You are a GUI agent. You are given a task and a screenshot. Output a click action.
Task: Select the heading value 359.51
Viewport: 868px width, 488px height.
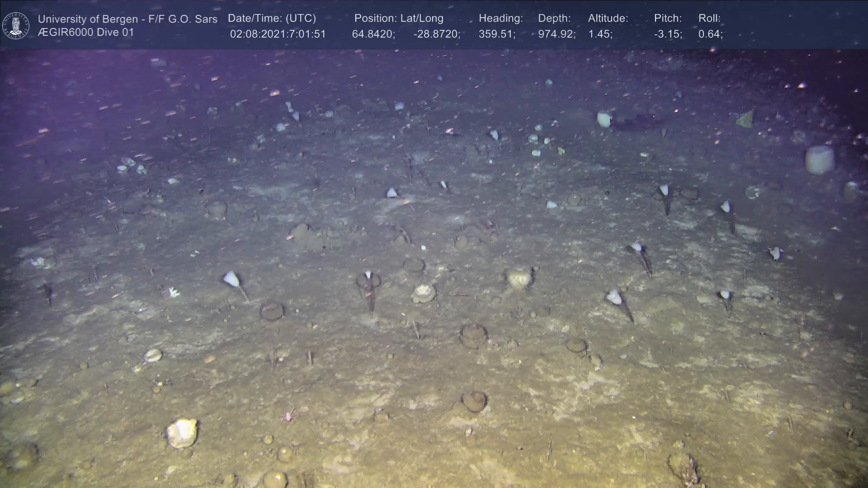(x=497, y=34)
